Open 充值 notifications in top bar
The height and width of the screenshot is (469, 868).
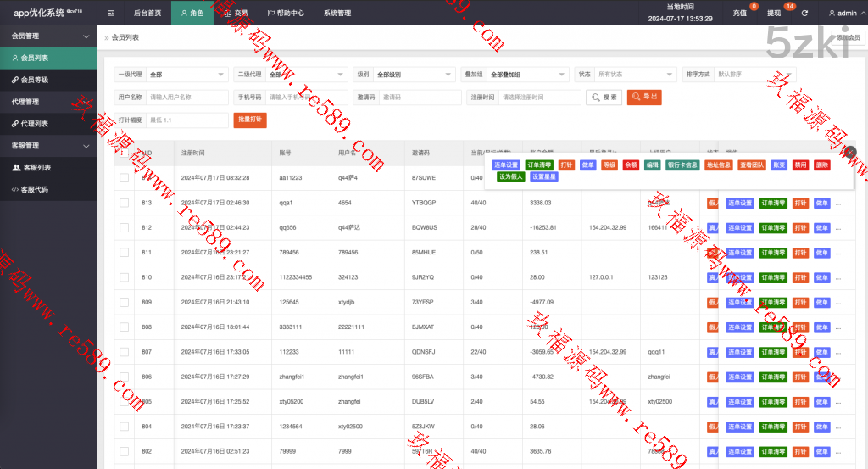(740, 14)
